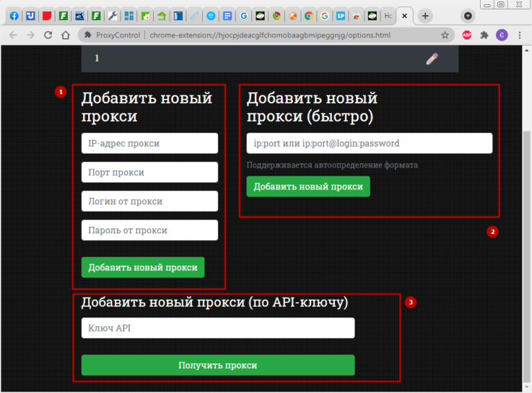Image resolution: width=532 pixels, height=393 pixels.
Task: Close the current ProxyControl tab
Action: tap(405, 15)
